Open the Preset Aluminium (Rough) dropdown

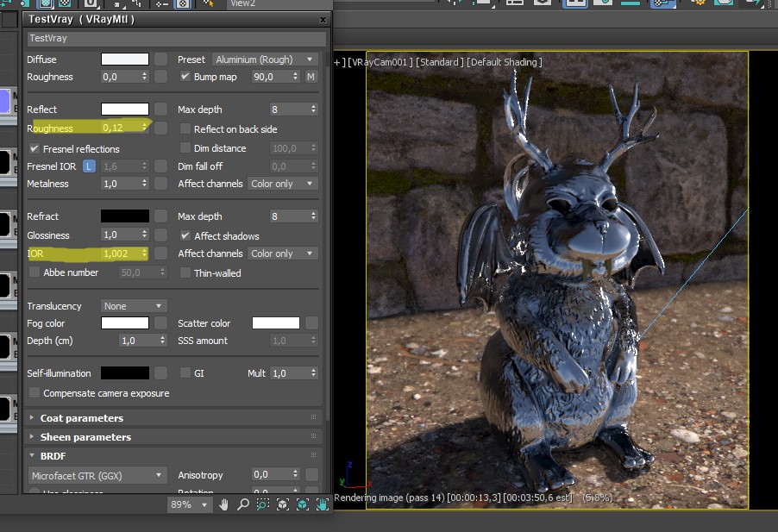[x=265, y=59]
